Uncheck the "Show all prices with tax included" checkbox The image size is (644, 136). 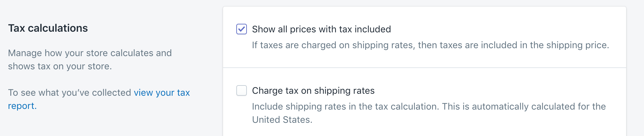[242, 29]
